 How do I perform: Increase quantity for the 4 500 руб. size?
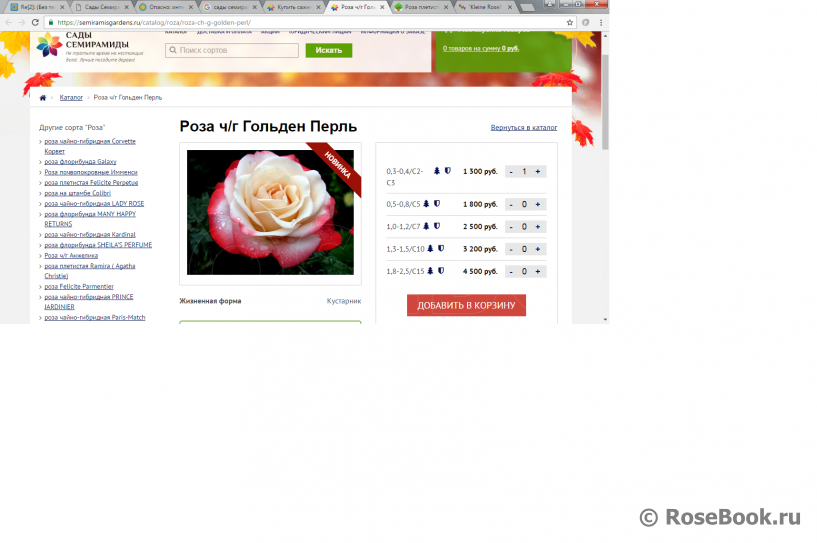(x=538, y=272)
